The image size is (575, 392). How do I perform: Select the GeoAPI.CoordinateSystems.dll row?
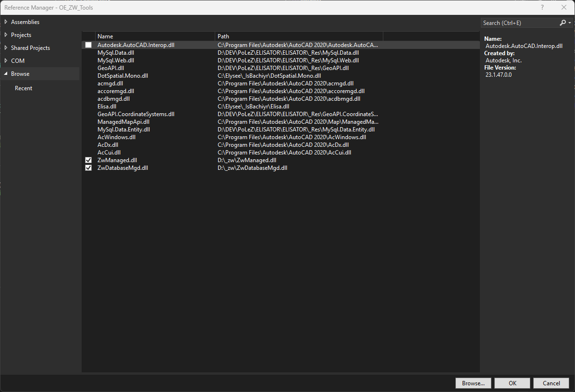[x=281, y=114]
